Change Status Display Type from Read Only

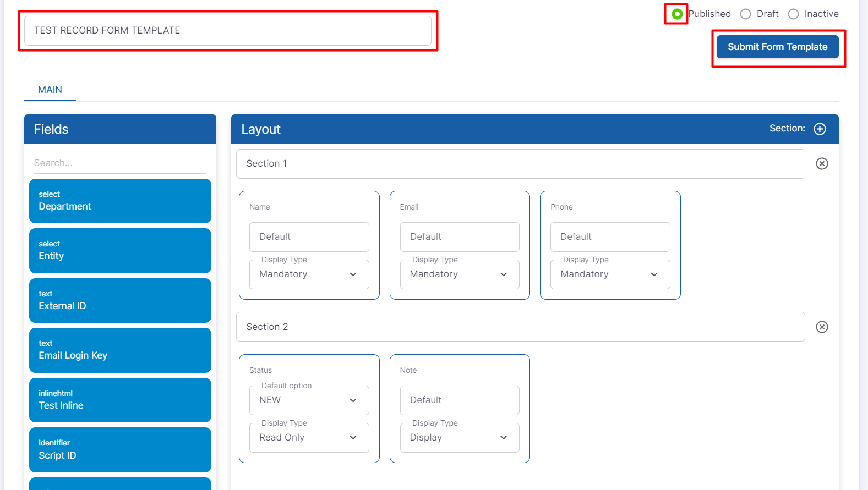click(309, 438)
